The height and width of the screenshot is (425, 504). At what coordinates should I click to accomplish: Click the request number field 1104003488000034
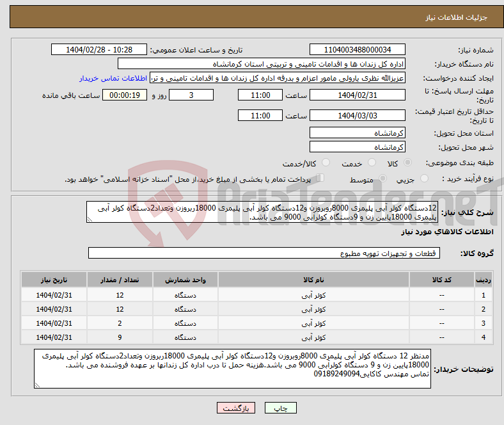357,49
